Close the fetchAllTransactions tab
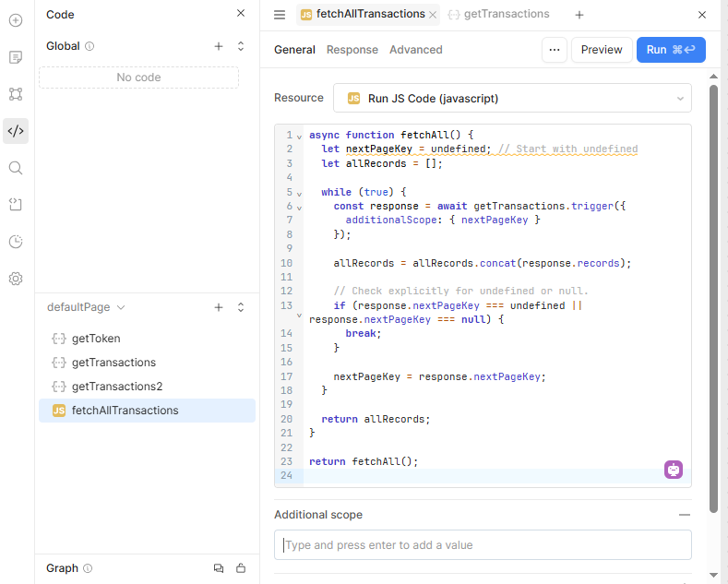Image resolution: width=728 pixels, height=584 pixels. point(433,15)
